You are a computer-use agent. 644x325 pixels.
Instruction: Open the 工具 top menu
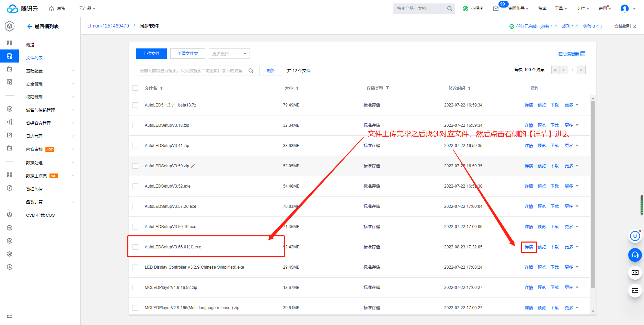(561, 9)
